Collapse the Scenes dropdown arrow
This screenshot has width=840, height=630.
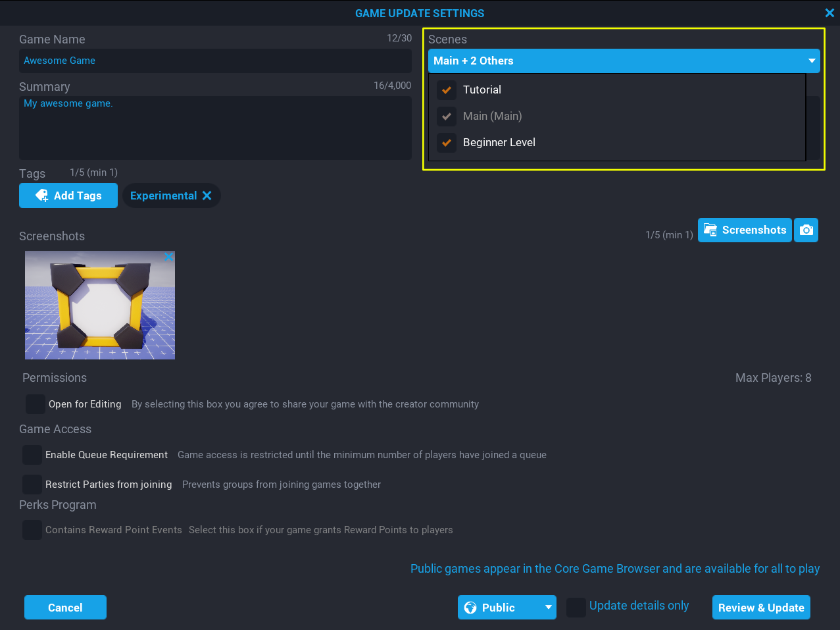[x=812, y=61]
